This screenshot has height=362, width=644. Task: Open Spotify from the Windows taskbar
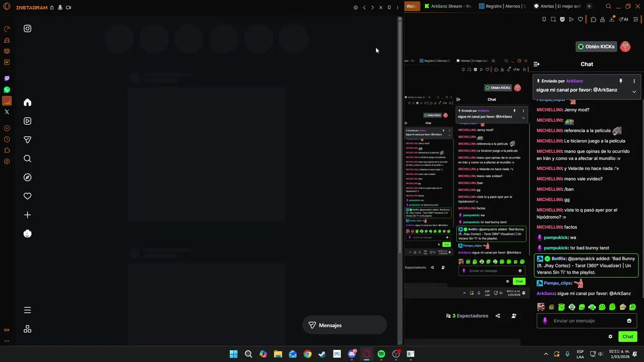click(381, 354)
